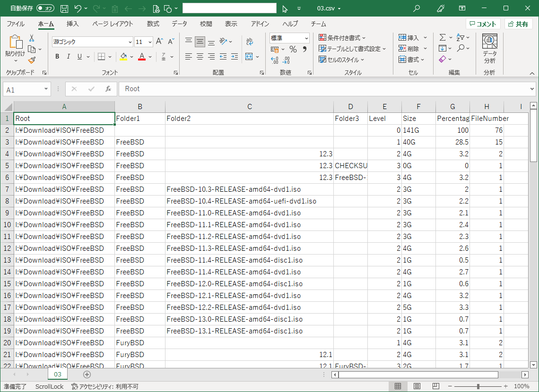Collapse the ribbon
Image resolution: width=539 pixels, height=392 pixels.
click(532, 73)
